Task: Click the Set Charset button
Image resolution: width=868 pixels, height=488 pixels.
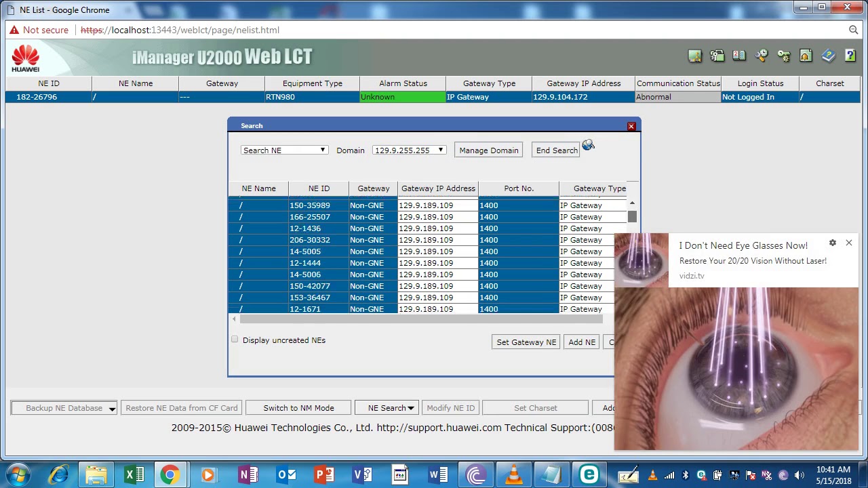Action: click(x=536, y=408)
